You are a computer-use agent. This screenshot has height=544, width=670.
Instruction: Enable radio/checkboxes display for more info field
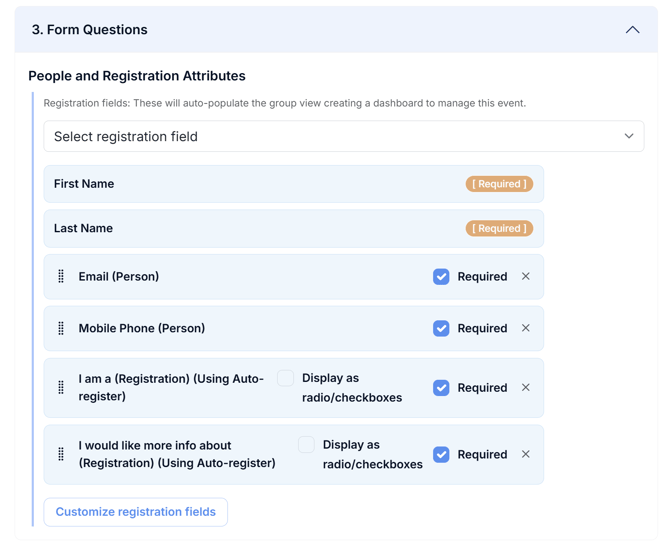click(x=306, y=445)
